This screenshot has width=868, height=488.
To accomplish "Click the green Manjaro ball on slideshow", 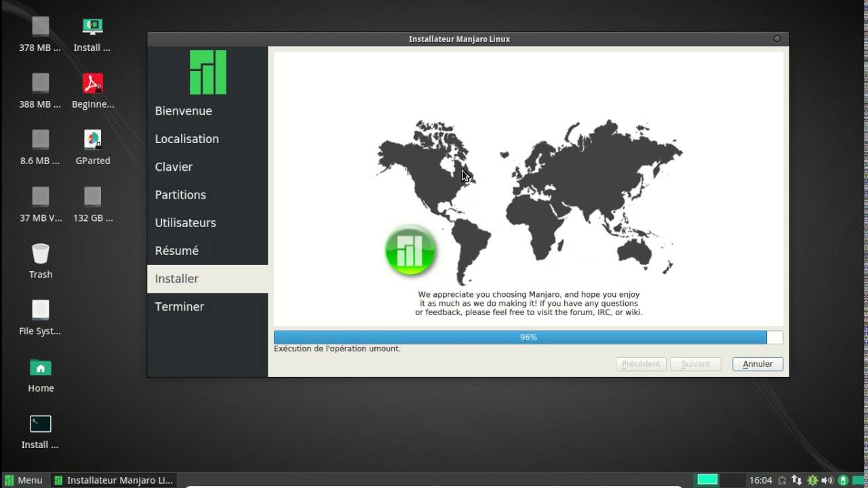I will pyautogui.click(x=410, y=250).
